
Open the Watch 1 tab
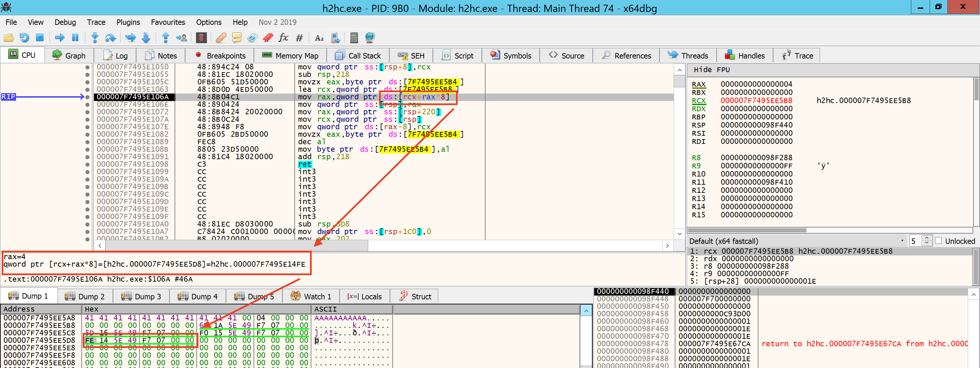click(x=311, y=296)
